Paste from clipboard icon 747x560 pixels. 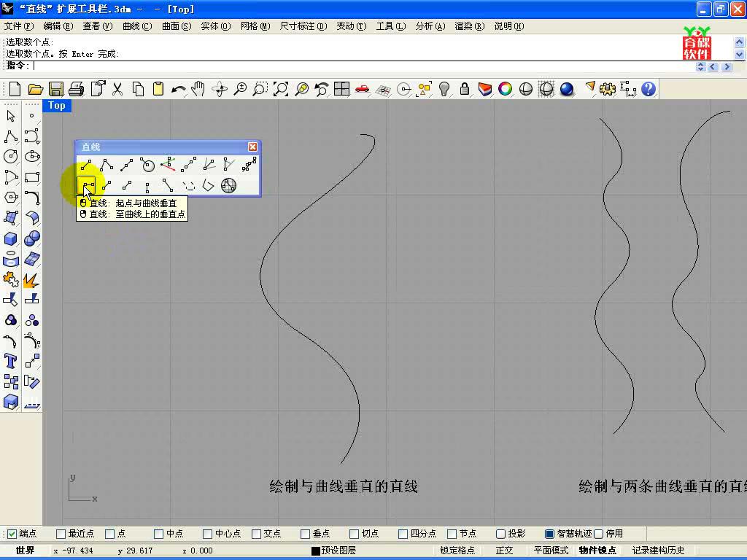pos(158,89)
